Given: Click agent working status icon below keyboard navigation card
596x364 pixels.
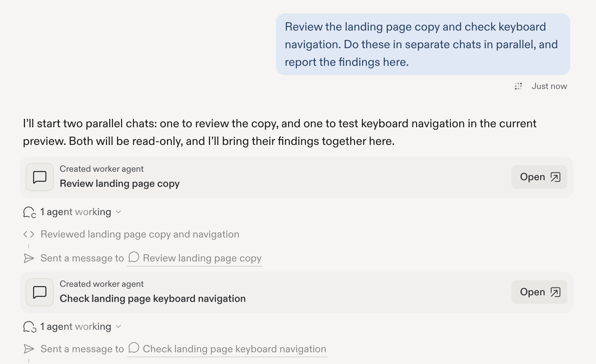Looking at the screenshot, I should (x=29, y=327).
